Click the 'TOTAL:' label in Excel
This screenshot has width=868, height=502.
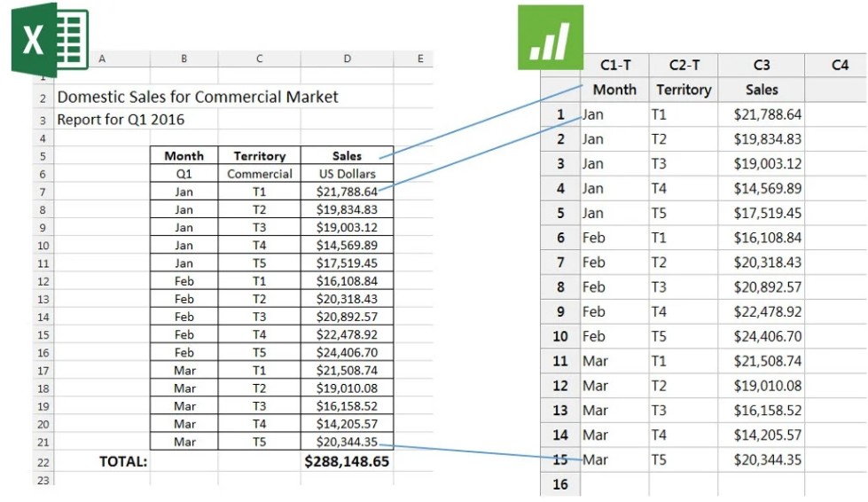point(123,461)
